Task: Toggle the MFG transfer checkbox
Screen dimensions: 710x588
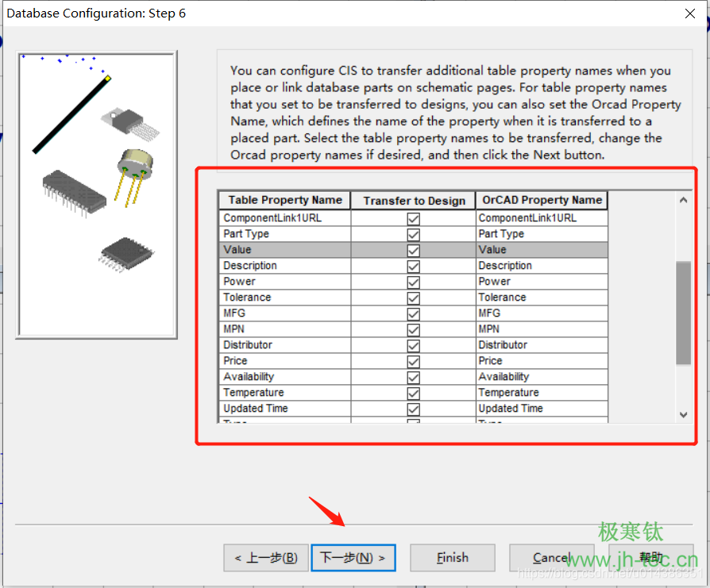Action: (x=413, y=313)
